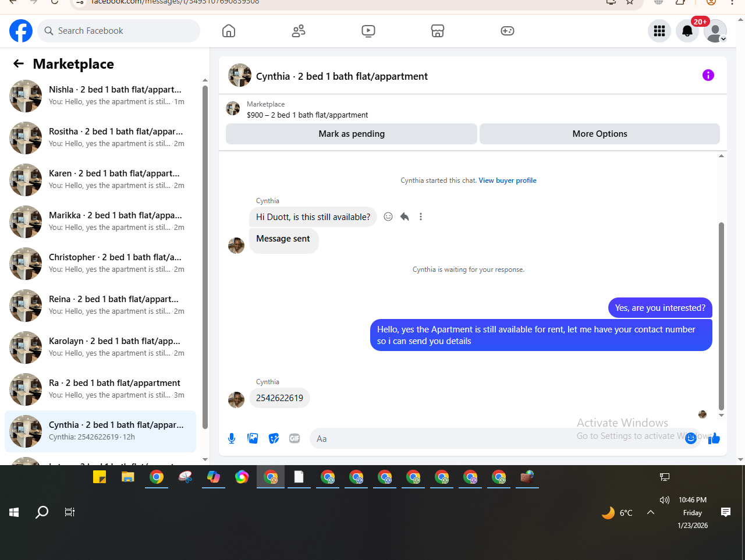
Task: Open the Video (Watch) icon
Action: (x=368, y=31)
